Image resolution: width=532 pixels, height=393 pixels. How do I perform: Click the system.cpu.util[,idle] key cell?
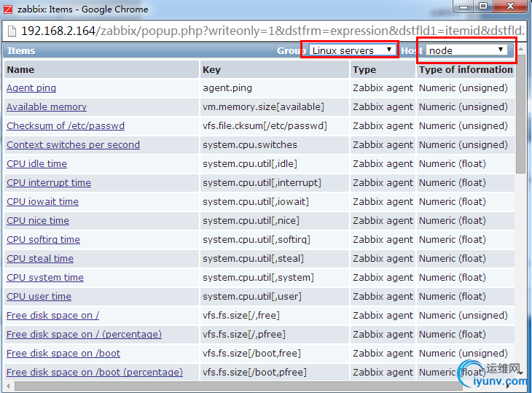click(275, 163)
